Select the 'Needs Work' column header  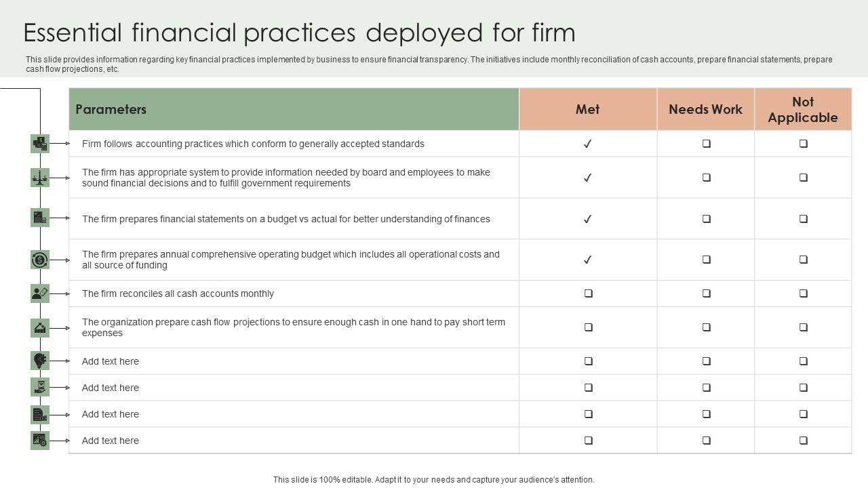(x=706, y=109)
